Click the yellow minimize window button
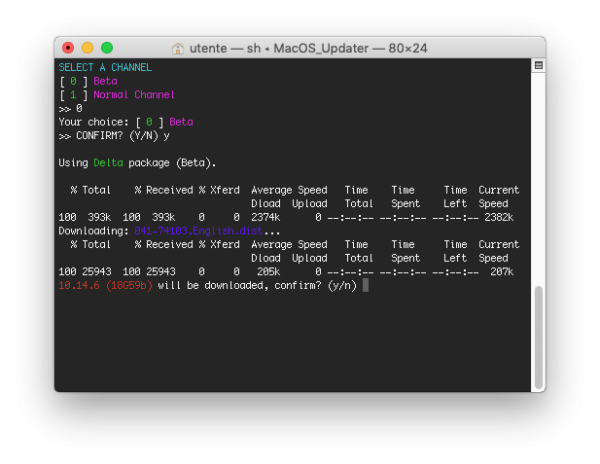600x464 pixels. (x=88, y=48)
